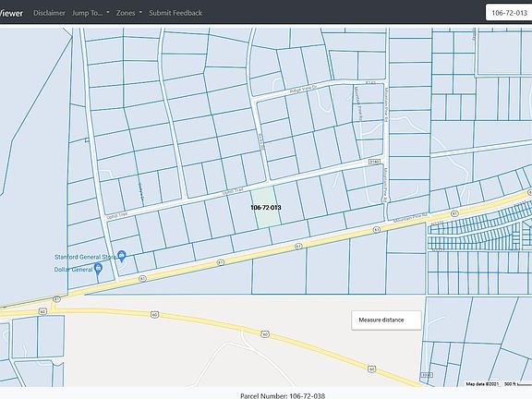Open the Jump To dropdown
This screenshot has width=532, height=399.
(91, 13)
